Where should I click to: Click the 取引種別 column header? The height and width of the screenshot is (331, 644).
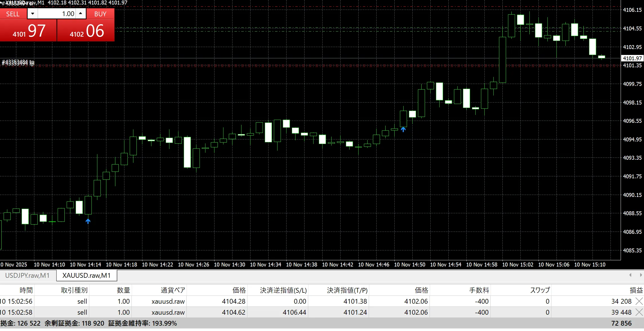point(74,290)
